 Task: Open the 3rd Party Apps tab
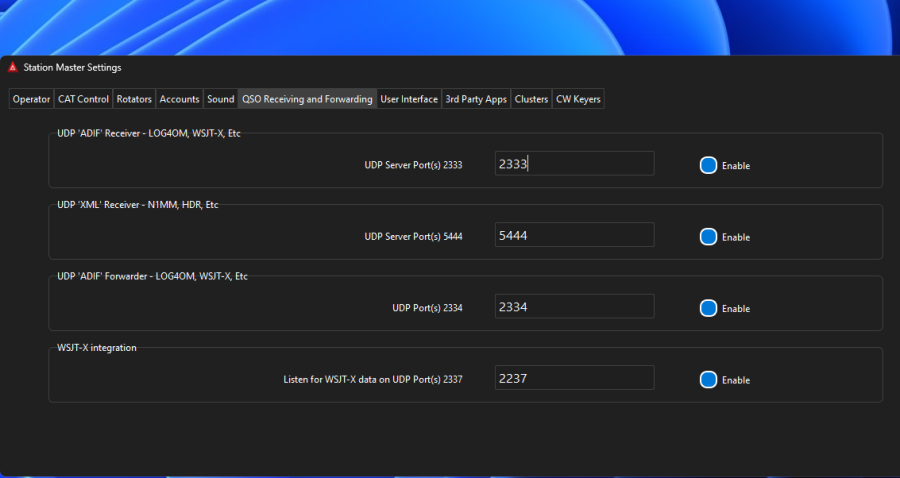tap(476, 99)
